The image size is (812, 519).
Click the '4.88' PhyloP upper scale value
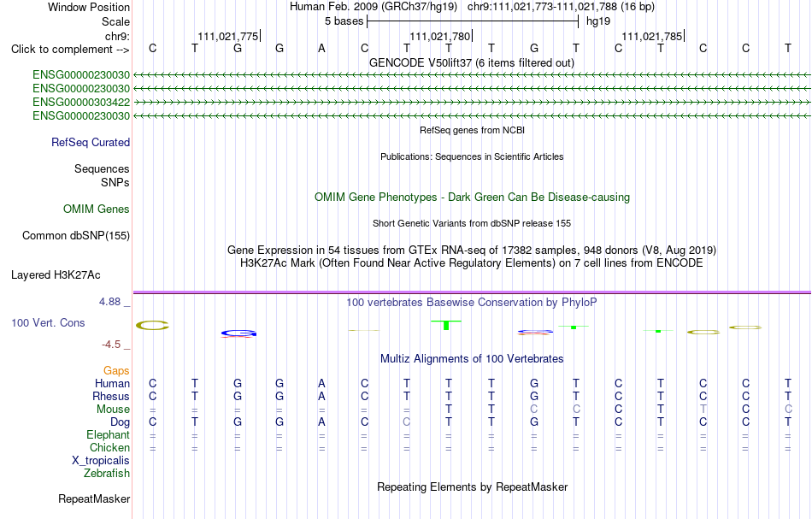109,302
